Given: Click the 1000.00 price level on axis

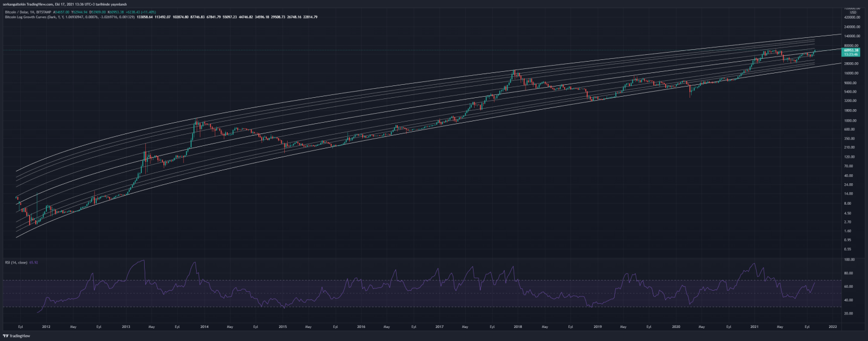Looking at the screenshot, I should [850, 120].
